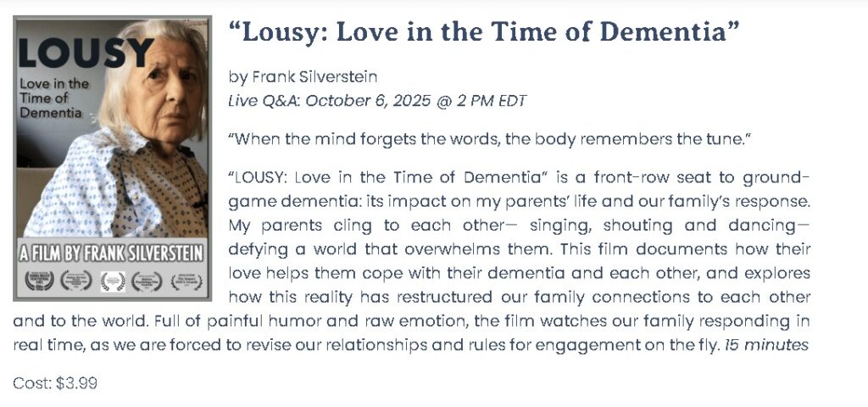The width and height of the screenshot is (868, 407).
Task: Click the Live Q&A October 6, 2025 line
Action: (377, 102)
